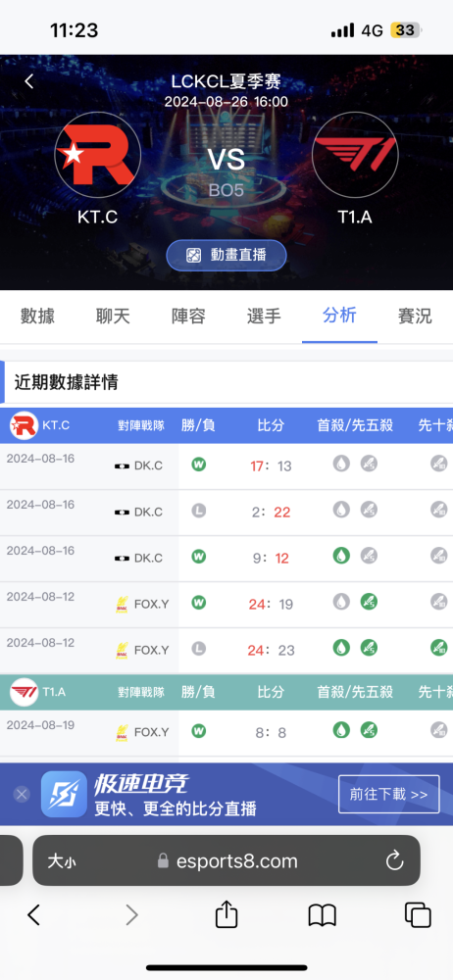Click the loss badge in 2:22 DK.C row
This screenshot has width=453, height=980.
(198, 510)
